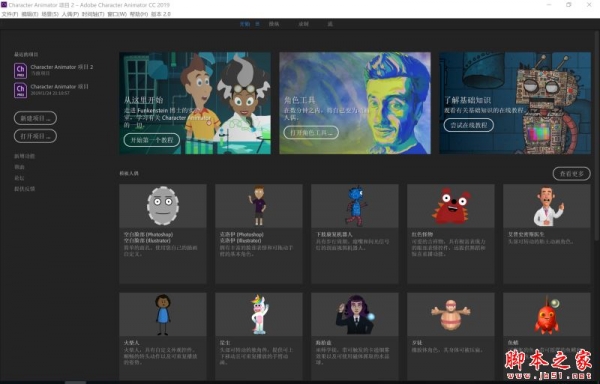600x384 pixels.
Task: Click the 克洛伊 (Illustrator) title
Action: (240, 241)
